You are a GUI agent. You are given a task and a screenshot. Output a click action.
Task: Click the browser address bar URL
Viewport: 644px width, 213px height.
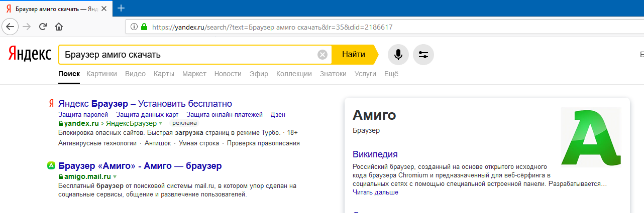[x=272, y=27]
